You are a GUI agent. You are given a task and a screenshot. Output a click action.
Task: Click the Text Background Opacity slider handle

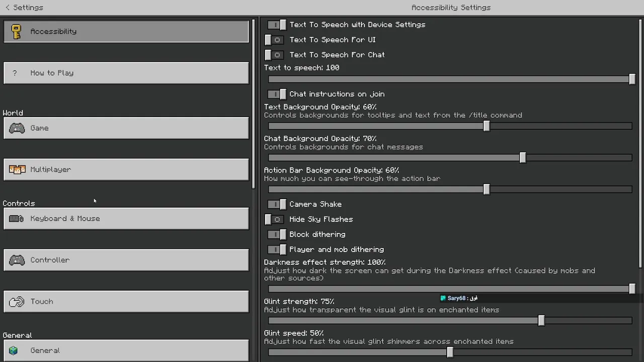tap(487, 126)
